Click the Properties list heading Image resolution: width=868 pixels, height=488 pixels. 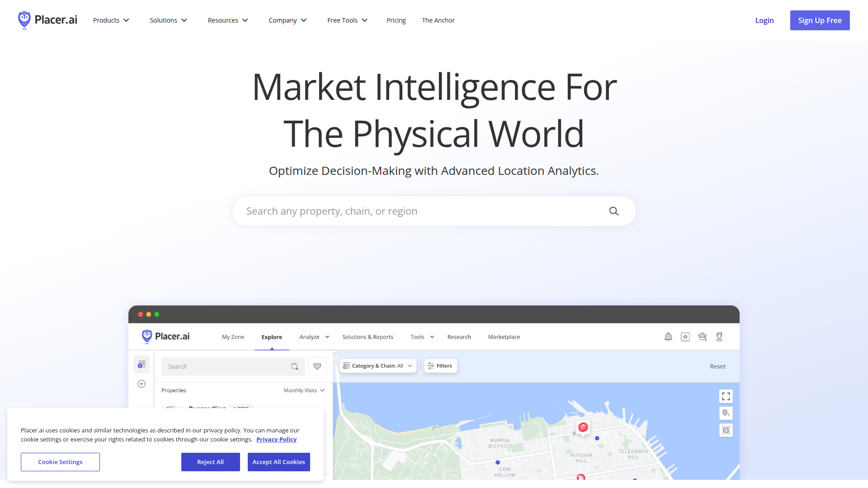174,390
